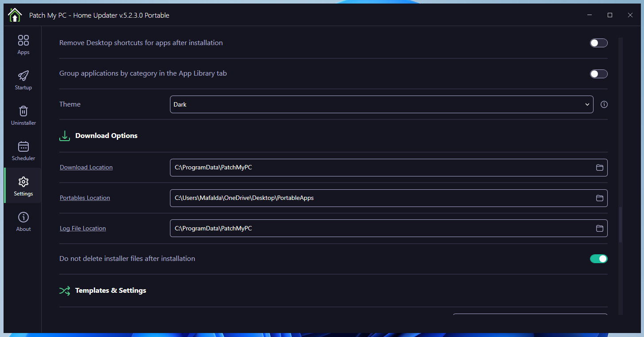644x337 pixels.
Task: Browse folder for Log File Location
Action: tap(600, 229)
